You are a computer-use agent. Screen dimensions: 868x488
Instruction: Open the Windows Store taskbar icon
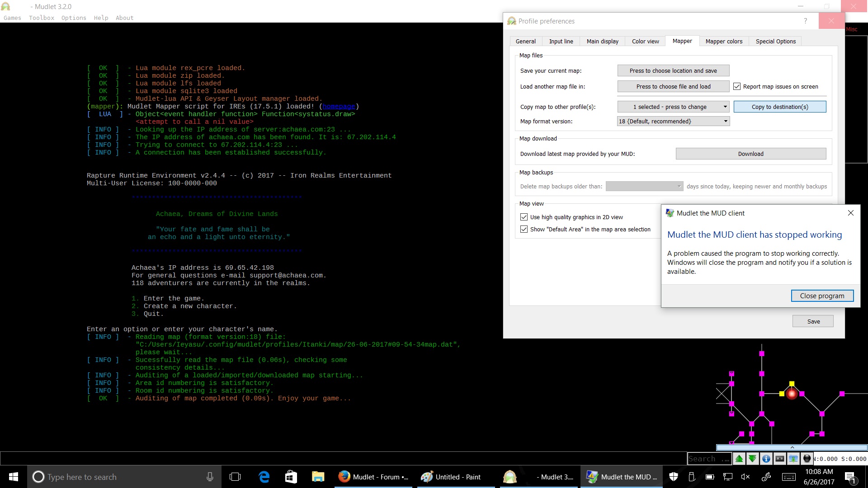coord(291,477)
